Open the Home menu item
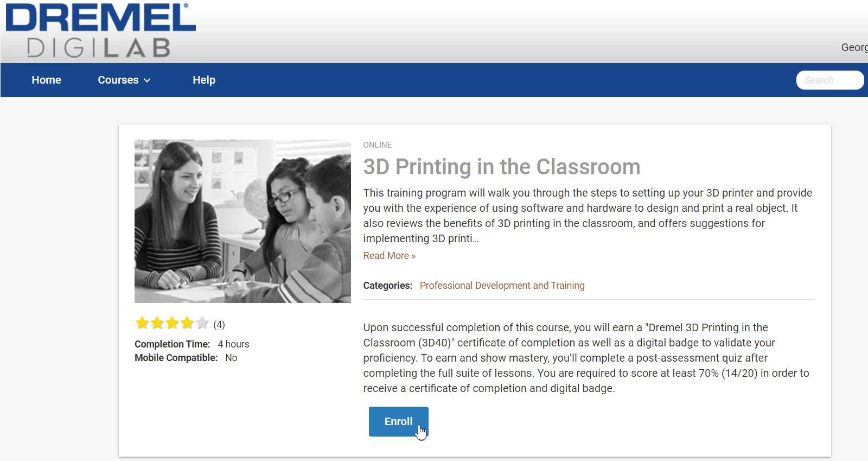 pyautogui.click(x=46, y=80)
